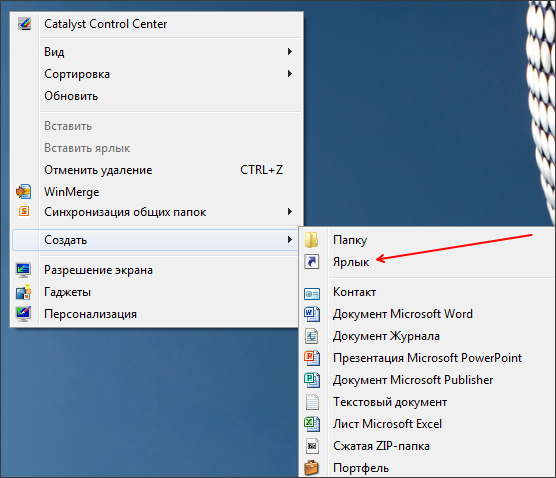Click the screen resolution monitor icon
Viewport: 556px width, 478px height.
click(23, 270)
